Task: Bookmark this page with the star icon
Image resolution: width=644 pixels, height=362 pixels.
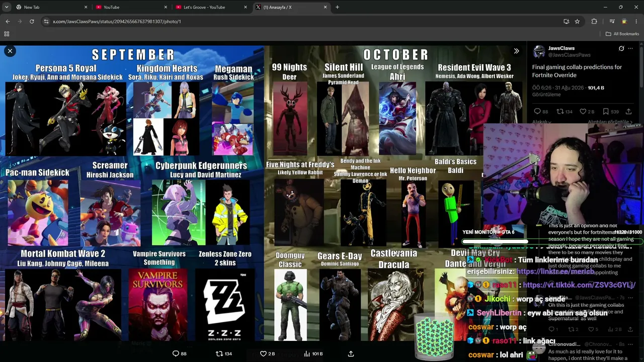Action: coord(577,21)
